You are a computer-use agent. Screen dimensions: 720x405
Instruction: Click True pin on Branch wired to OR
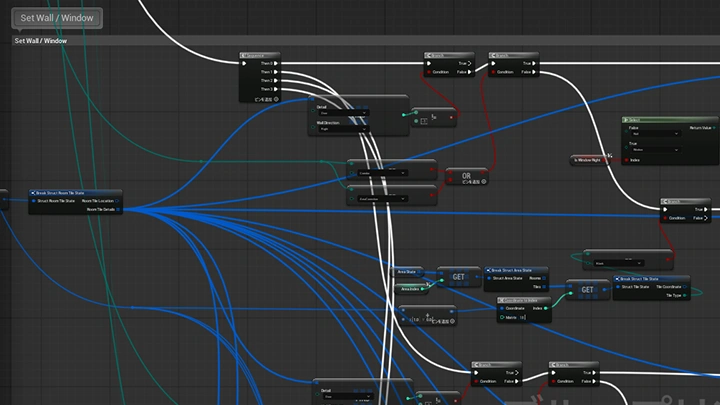click(534, 63)
